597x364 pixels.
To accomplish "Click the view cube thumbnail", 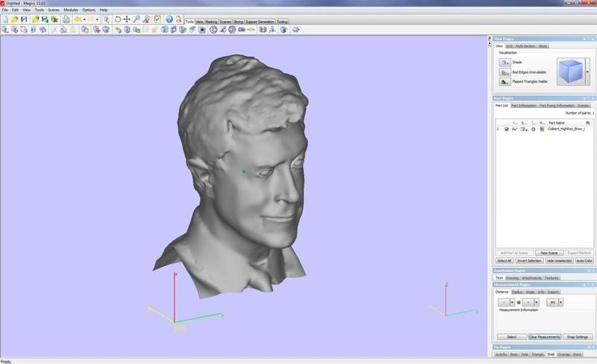I will [x=571, y=72].
